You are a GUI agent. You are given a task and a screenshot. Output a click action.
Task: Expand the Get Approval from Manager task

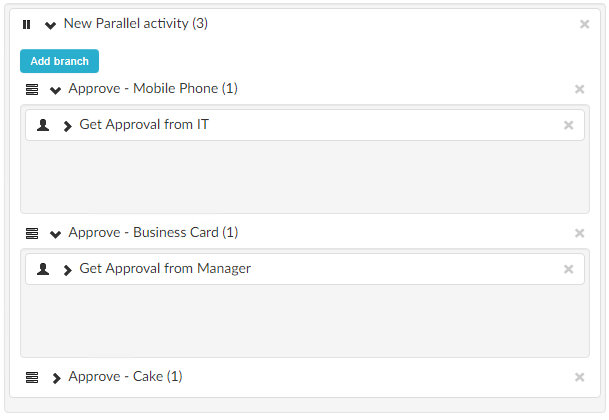pyautogui.click(x=67, y=270)
